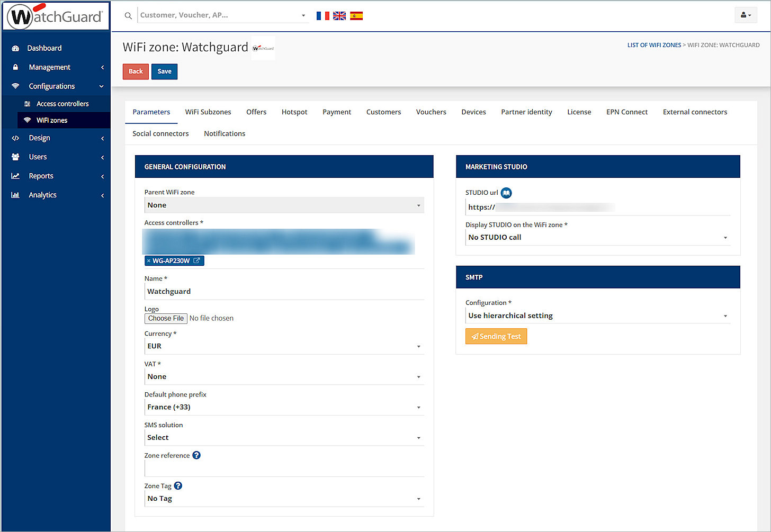771x532 pixels.
Task: Open WG-AP230W external link icon
Action: pos(196,260)
